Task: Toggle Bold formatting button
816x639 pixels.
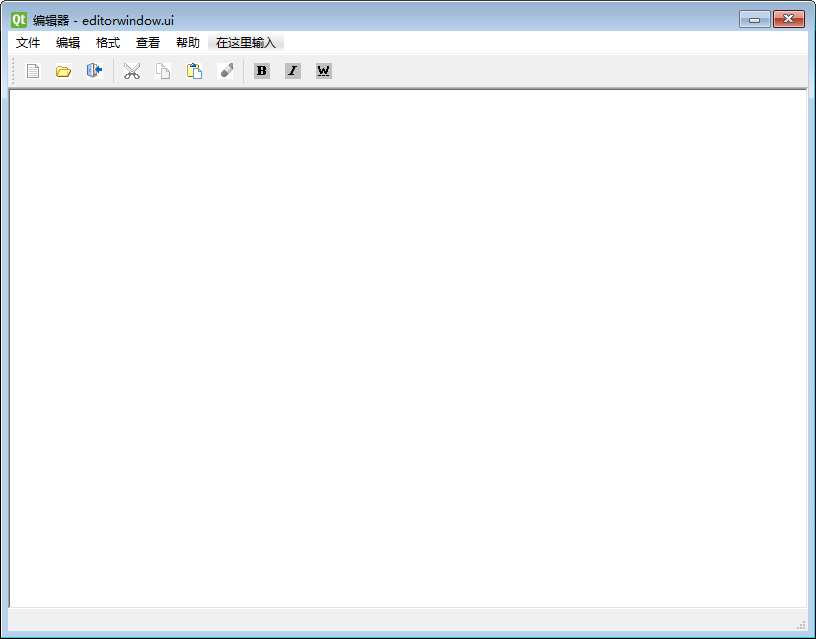Action: point(262,71)
